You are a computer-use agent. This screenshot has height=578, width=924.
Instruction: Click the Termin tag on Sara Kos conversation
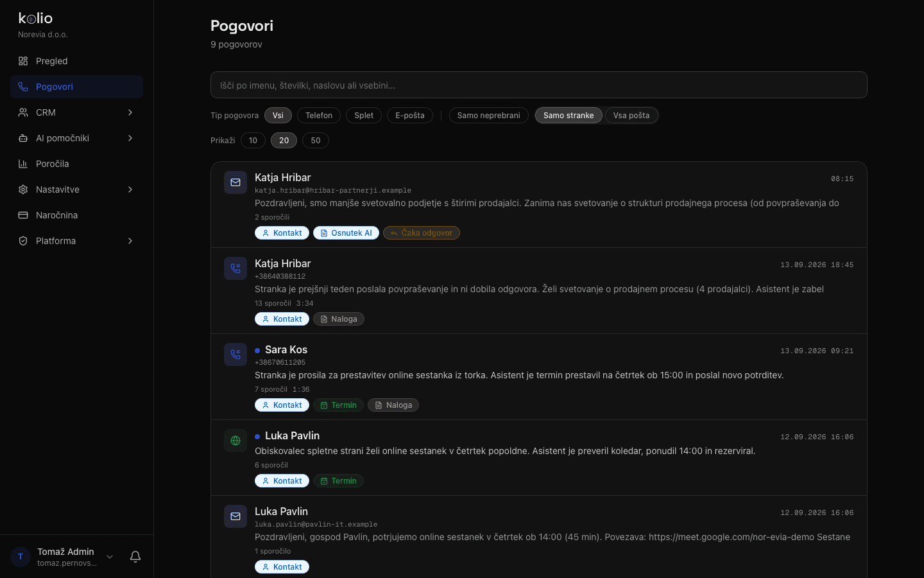point(338,405)
